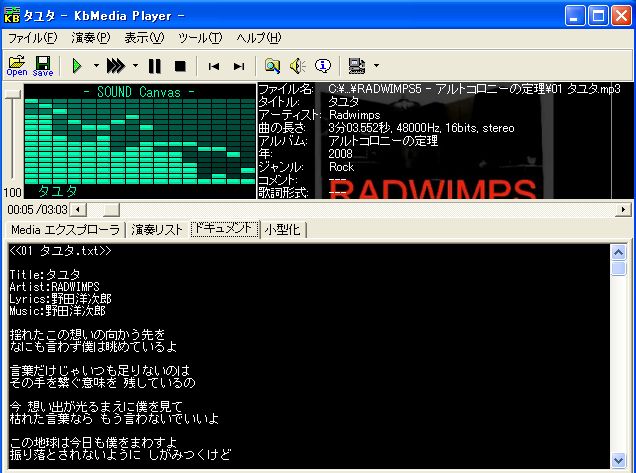Open the 演奏(P) menu
The width and height of the screenshot is (636, 473).
[91, 38]
